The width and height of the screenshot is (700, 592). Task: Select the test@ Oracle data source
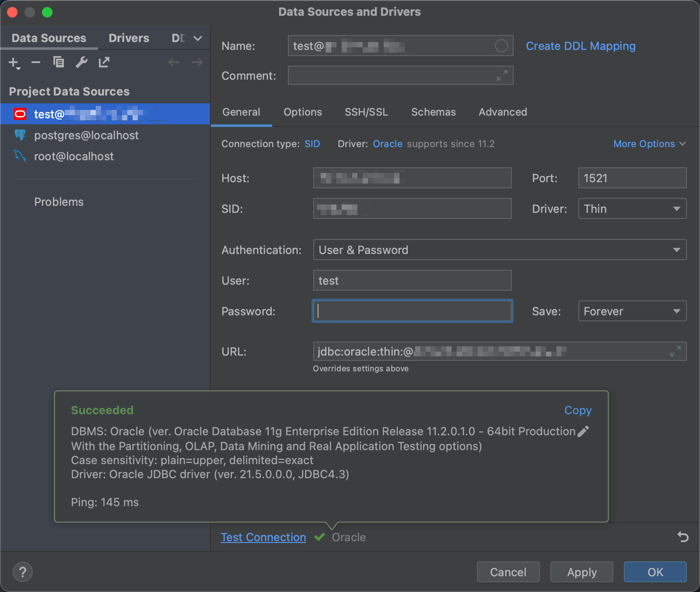point(105,114)
